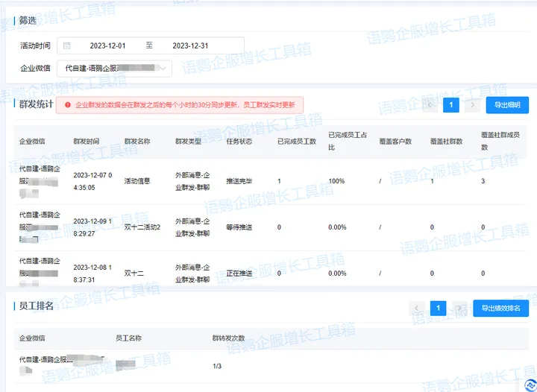Image resolution: width=537 pixels, height=392 pixels.
Task: Click the 导出明细 button
Action: pyautogui.click(x=507, y=105)
